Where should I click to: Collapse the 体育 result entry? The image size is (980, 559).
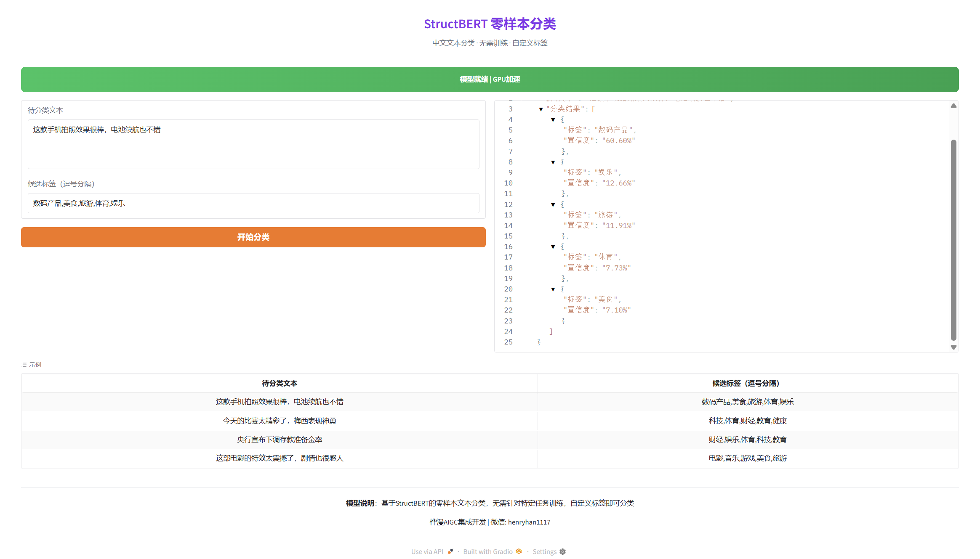tap(552, 246)
